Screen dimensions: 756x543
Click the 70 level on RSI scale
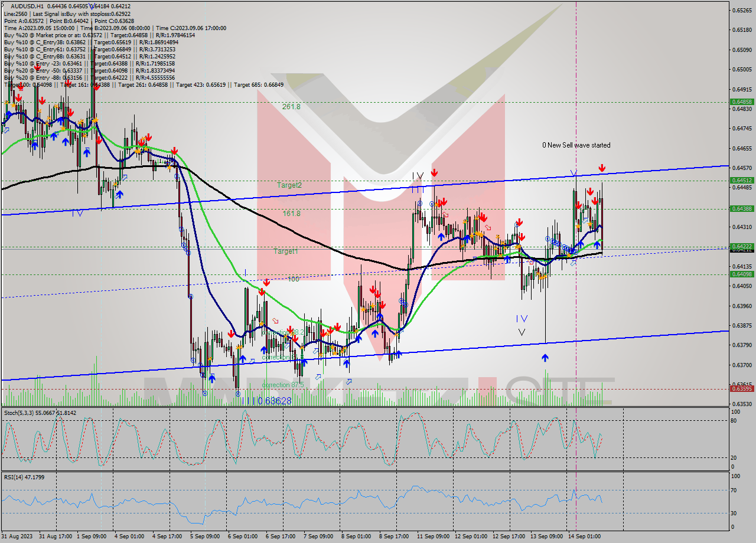point(734,490)
